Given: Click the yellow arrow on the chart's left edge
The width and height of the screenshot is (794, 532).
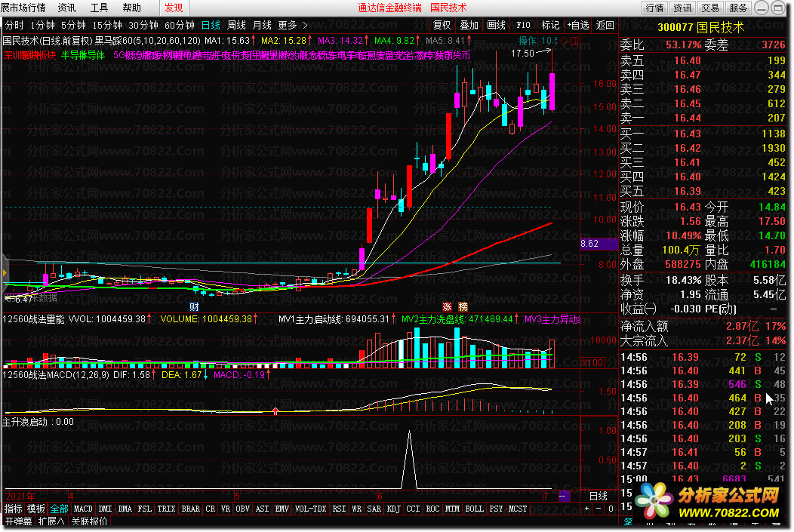Looking at the screenshot, I should [5, 273].
